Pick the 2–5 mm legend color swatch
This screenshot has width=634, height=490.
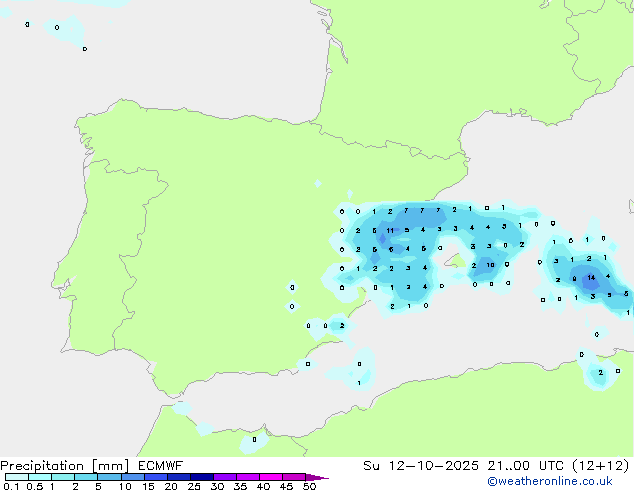click(86, 477)
